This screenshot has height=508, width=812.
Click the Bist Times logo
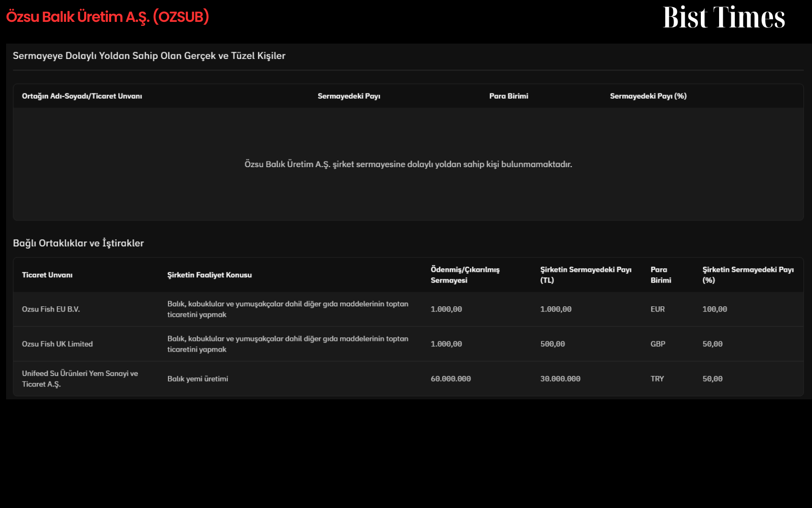point(724,18)
